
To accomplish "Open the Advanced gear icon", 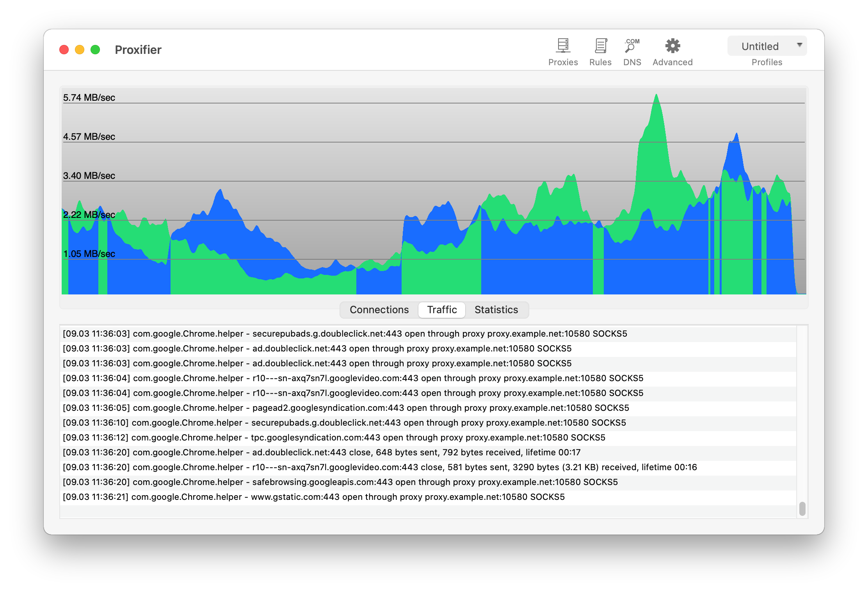I will click(672, 46).
